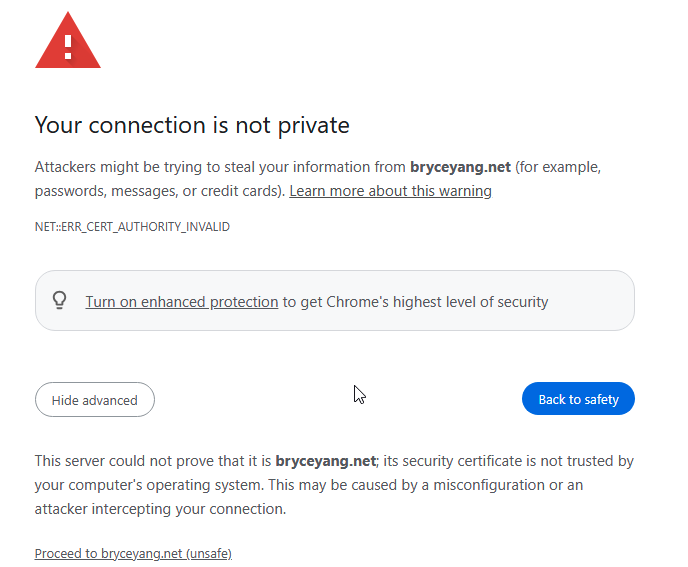This screenshot has height=567, width=688.
Task: Open the 'Learn more about this warning' link
Action: (x=390, y=190)
